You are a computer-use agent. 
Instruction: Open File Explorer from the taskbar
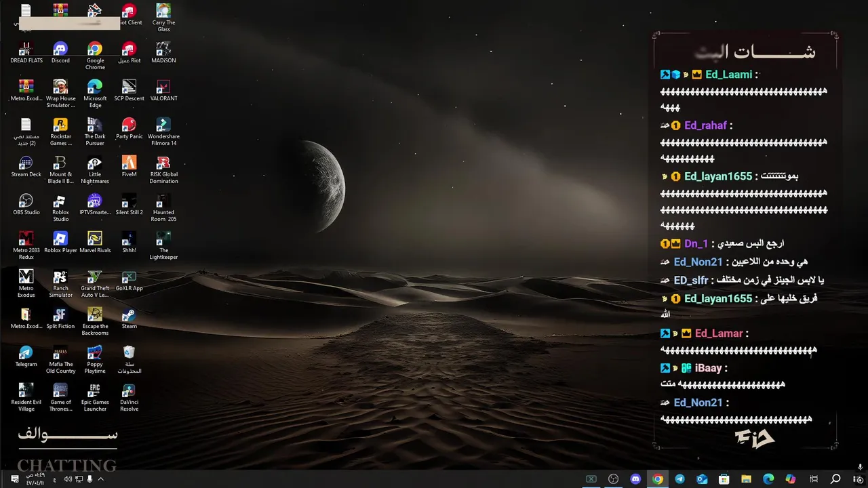(x=746, y=479)
